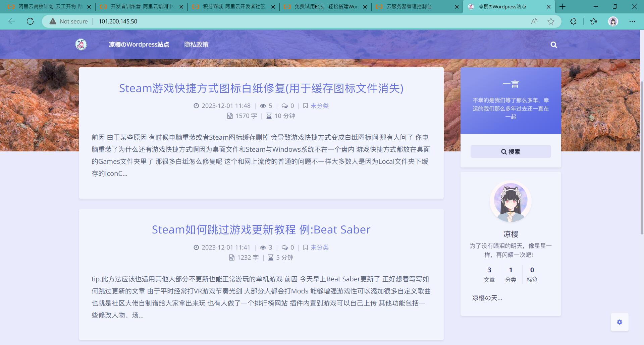This screenshot has height=345, width=644.
Task: Add page to favorites star icon
Action: (x=551, y=21)
